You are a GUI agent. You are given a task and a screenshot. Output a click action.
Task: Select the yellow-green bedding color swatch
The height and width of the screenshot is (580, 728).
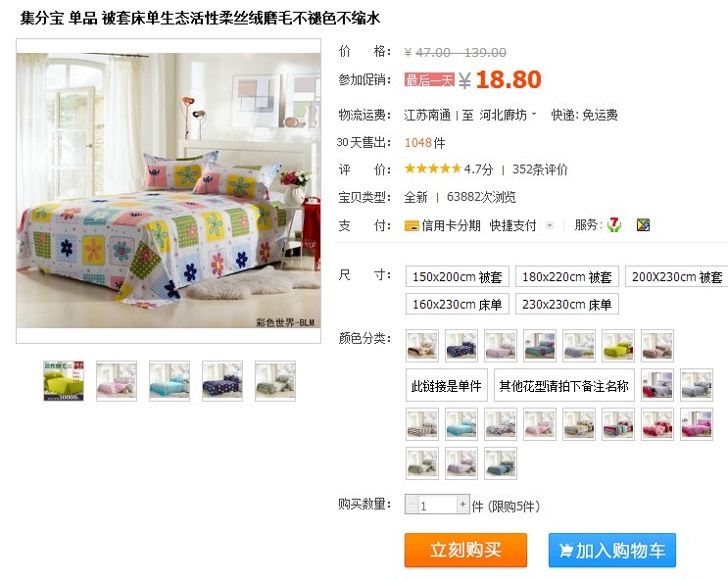pos(618,346)
